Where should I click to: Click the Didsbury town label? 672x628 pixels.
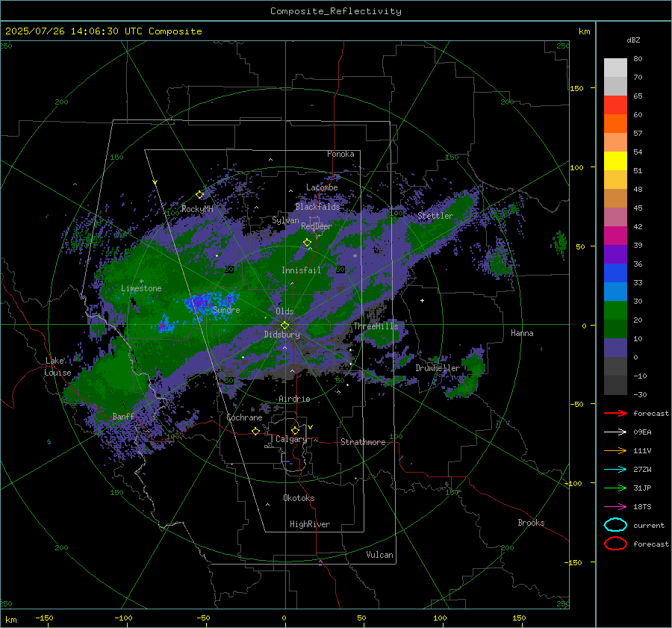[281, 335]
